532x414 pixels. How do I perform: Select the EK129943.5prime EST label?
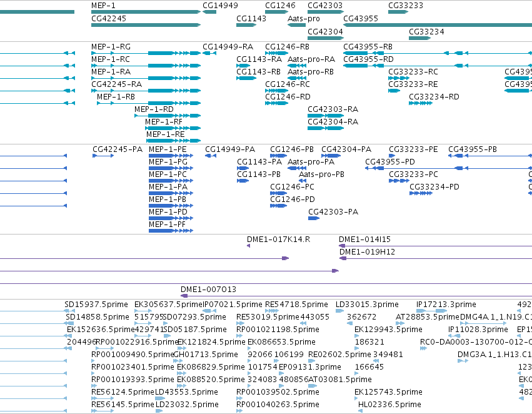coord(388,330)
